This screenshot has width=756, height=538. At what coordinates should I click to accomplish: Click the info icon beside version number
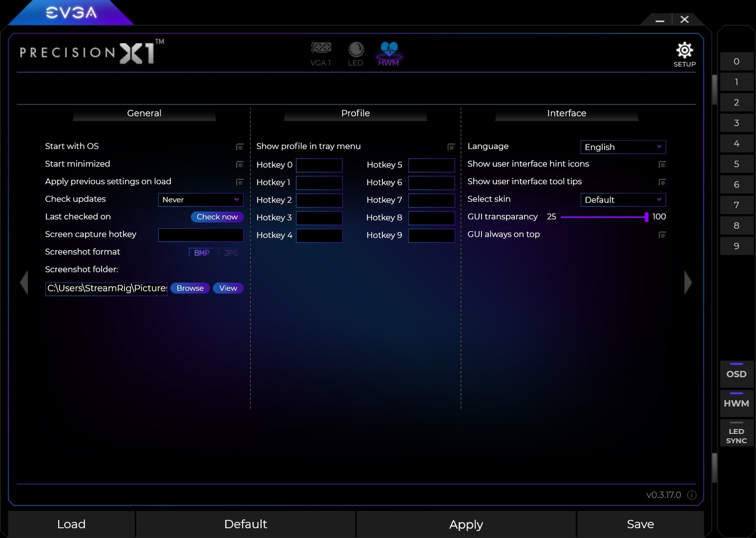pyautogui.click(x=692, y=495)
